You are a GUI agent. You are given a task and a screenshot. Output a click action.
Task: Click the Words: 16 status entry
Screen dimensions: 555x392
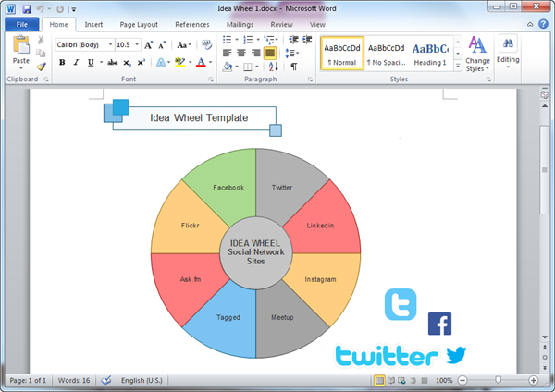point(74,380)
